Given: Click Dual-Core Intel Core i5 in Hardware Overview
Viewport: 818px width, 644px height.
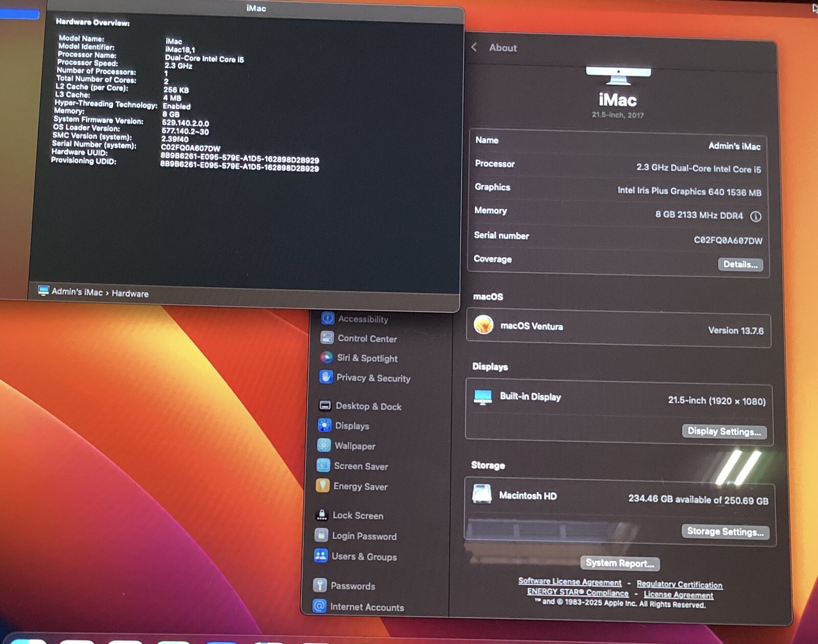Looking at the screenshot, I should pyautogui.click(x=204, y=59).
